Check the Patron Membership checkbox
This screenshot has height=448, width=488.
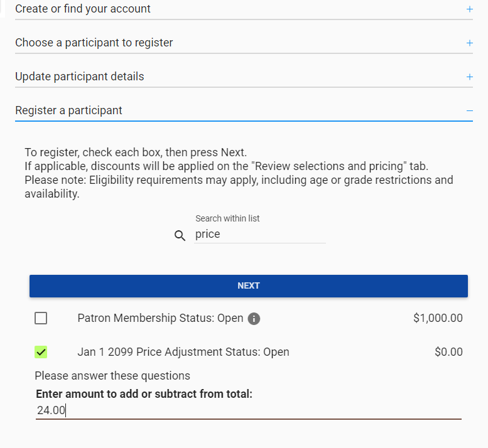pyautogui.click(x=41, y=318)
